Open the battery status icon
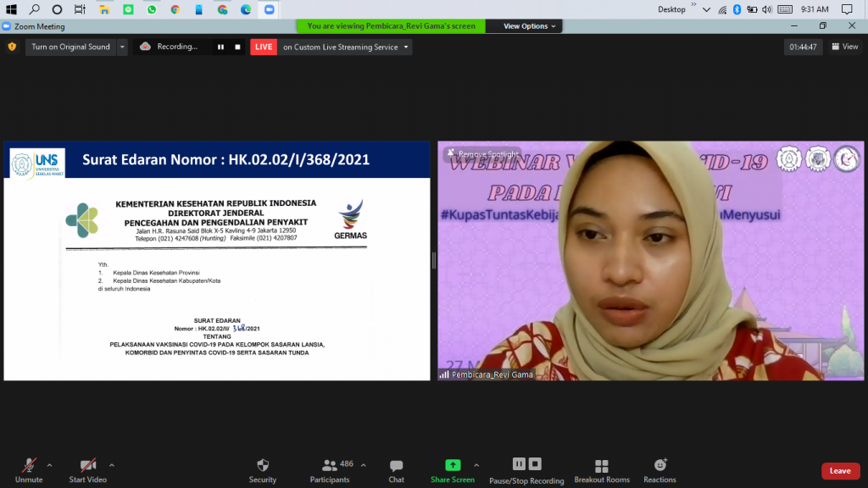 click(752, 9)
